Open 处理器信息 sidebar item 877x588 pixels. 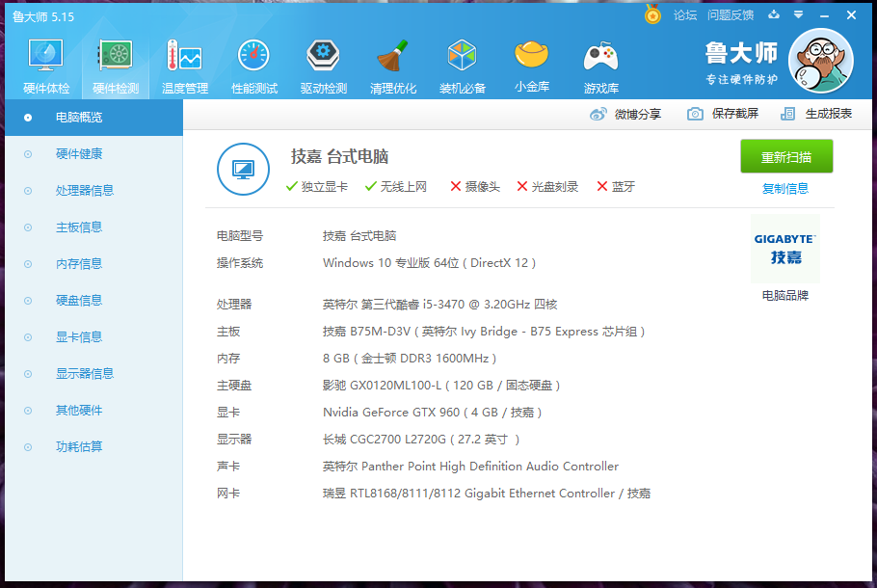point(94,191)
